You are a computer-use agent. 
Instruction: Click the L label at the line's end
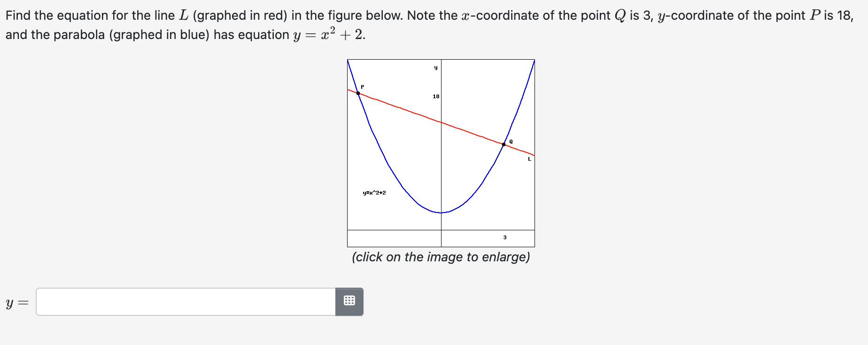click(x=530, y=159)
